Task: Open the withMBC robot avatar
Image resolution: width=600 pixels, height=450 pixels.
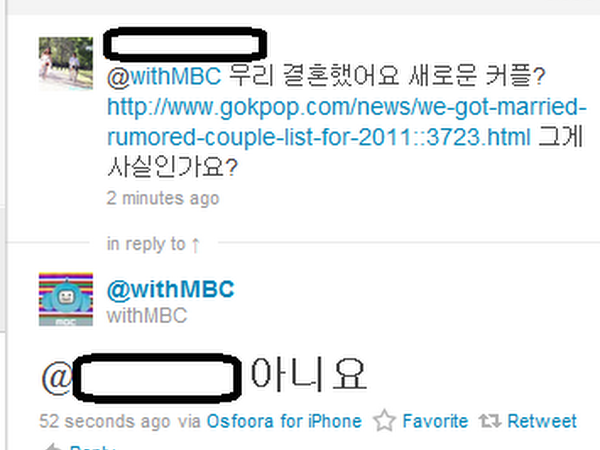Action: point(66,299)
